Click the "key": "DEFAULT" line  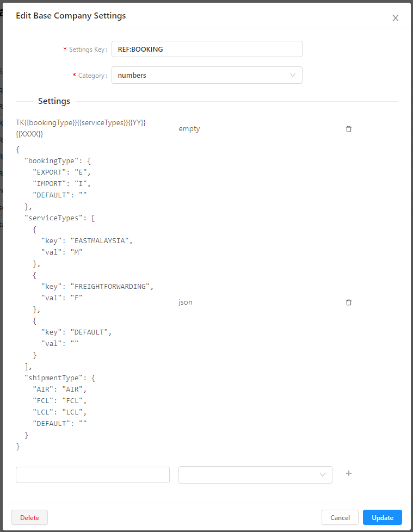(76, 332)
